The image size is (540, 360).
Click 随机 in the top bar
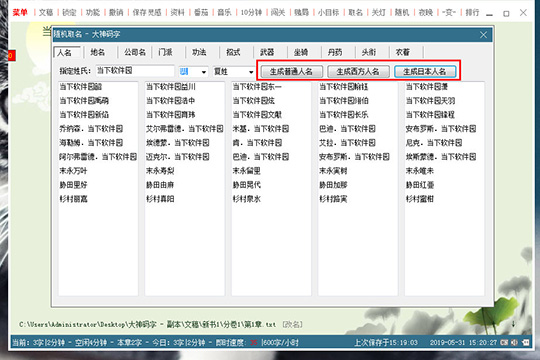(x=402, y=12)
